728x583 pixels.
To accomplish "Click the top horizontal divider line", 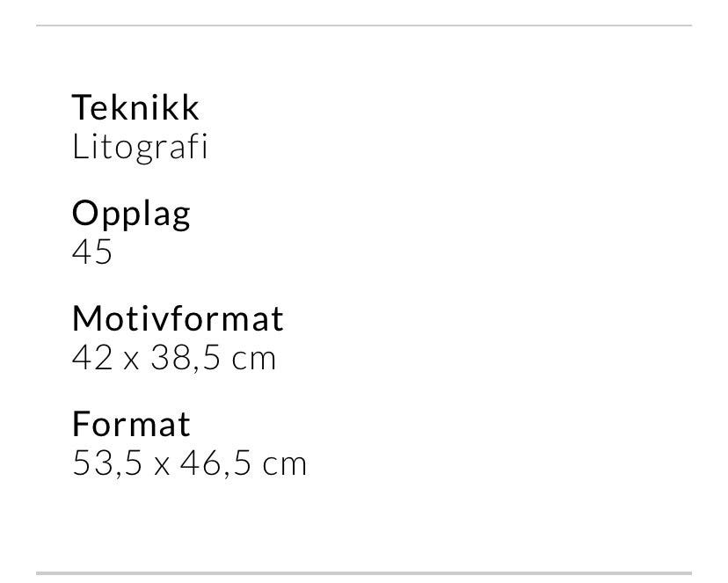I will click(364, 26).
